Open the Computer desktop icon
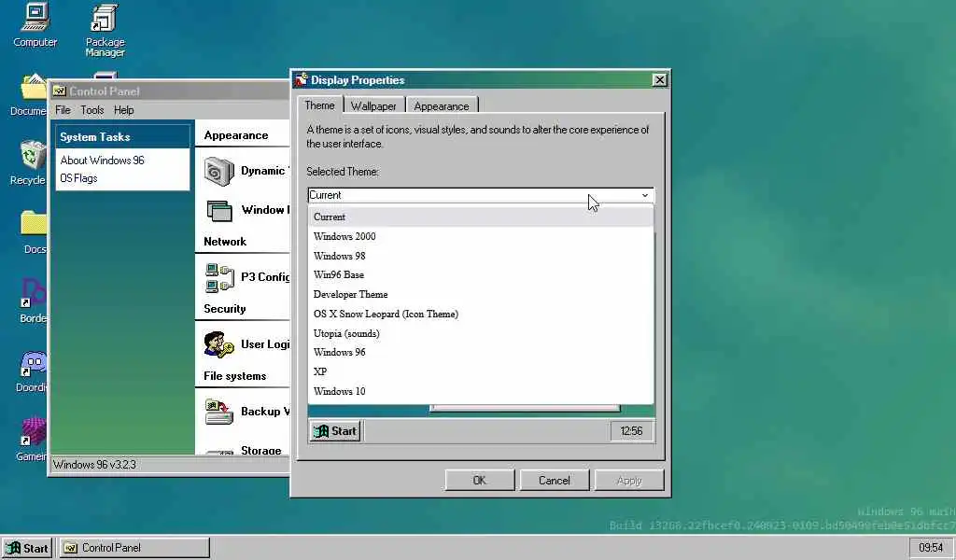956x560 pixels. click(35, 24)
